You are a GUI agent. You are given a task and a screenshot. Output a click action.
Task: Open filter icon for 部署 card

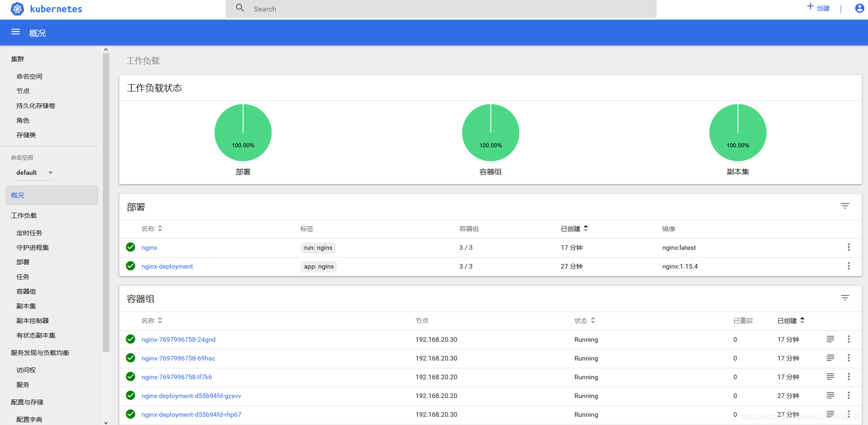tap(845, 206)
